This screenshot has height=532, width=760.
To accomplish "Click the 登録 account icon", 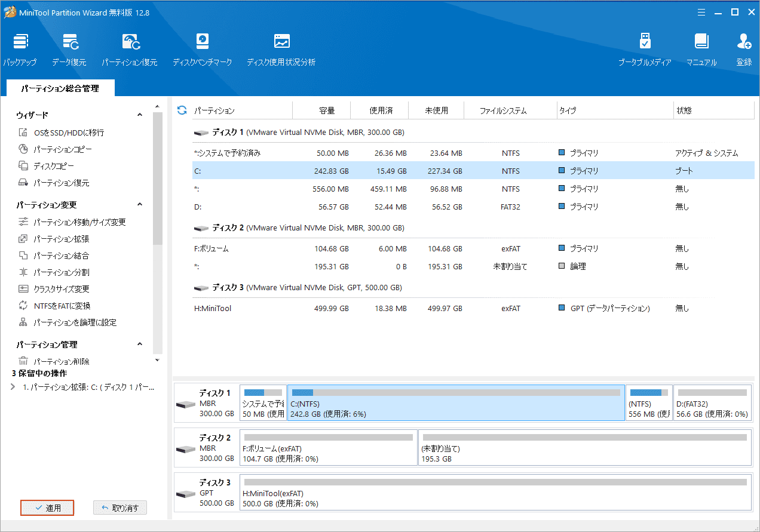I will click(x=744, y=50).
